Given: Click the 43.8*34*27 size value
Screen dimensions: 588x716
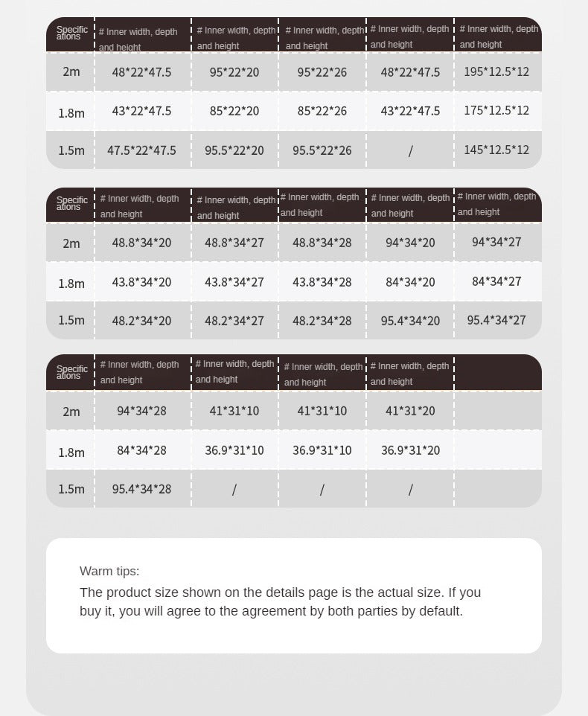Looking at the screenshot, I should point(234,282).
